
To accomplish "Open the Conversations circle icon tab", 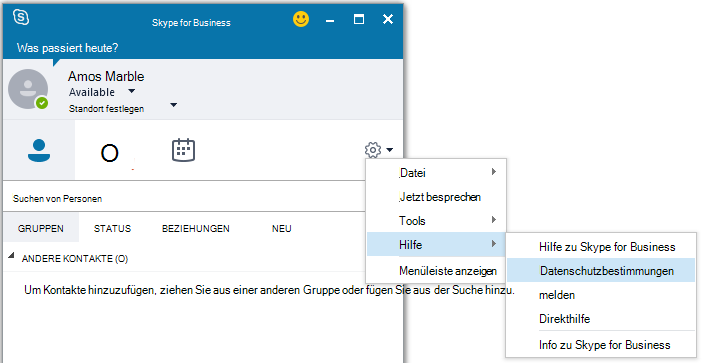I will [110, 154].
